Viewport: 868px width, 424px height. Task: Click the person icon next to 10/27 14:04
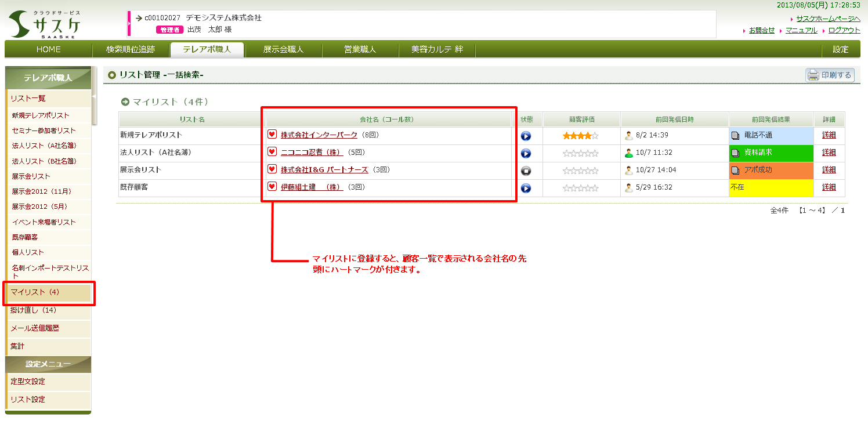click(628, 171)
